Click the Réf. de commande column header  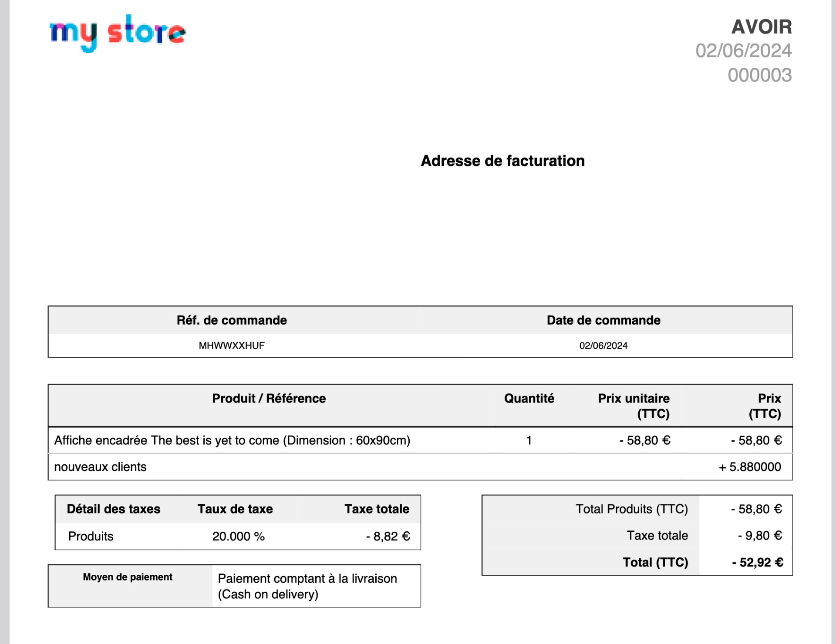coord(232,320)
